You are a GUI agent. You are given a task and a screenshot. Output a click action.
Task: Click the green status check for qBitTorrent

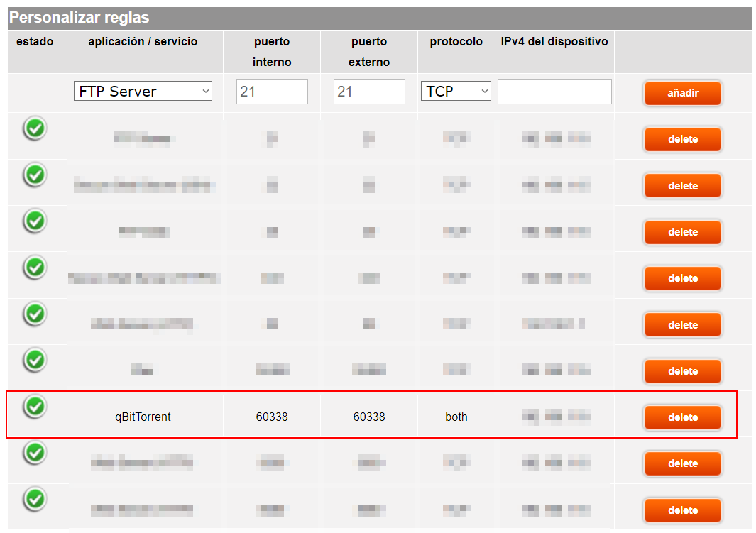coord(35,406)
